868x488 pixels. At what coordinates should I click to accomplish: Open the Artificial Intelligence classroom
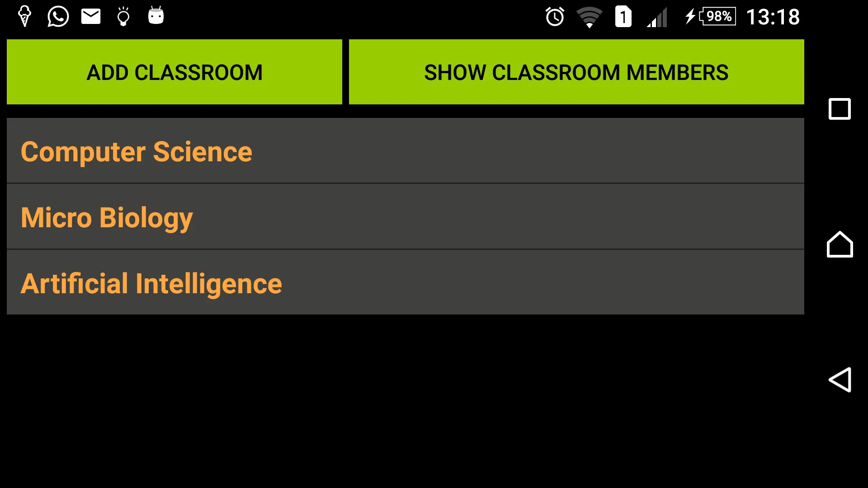[151, 282]
